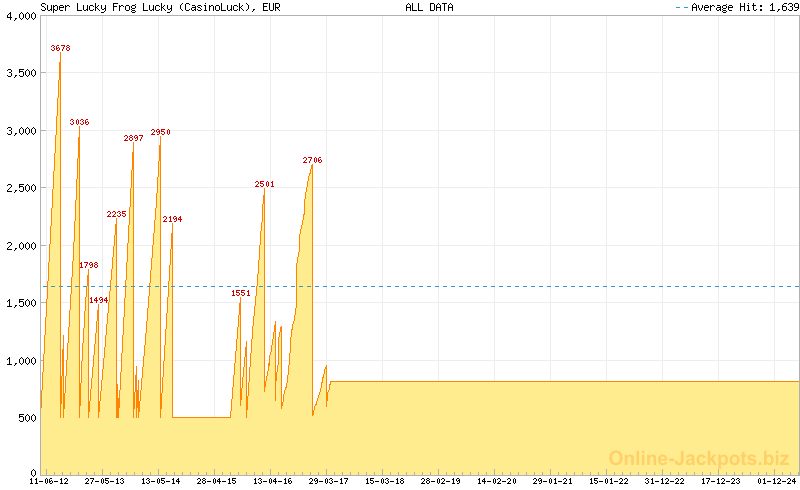This screenshot has height=490, width=800.
Task: Click the 14-02-20 date axis label
Action: [496, 481]
